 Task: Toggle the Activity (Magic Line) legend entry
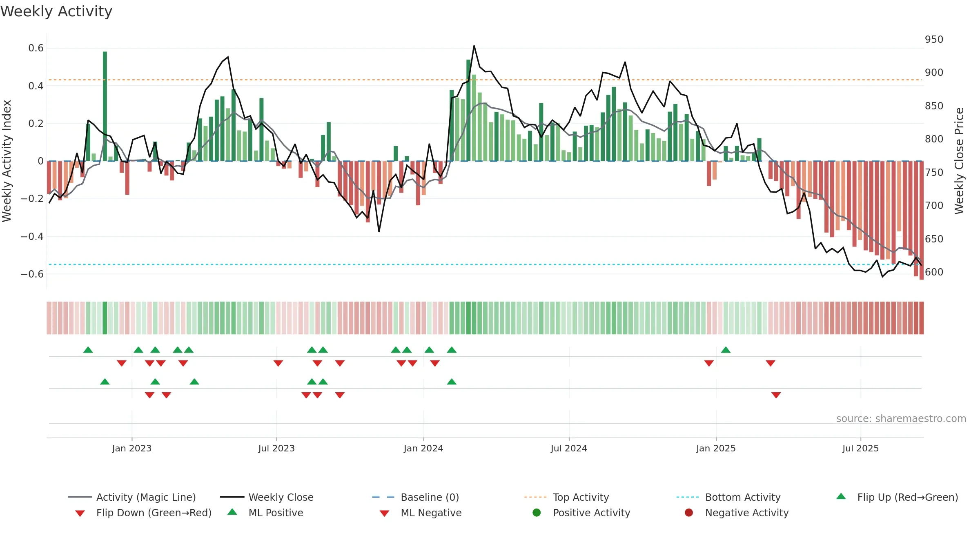pos(132,497)
